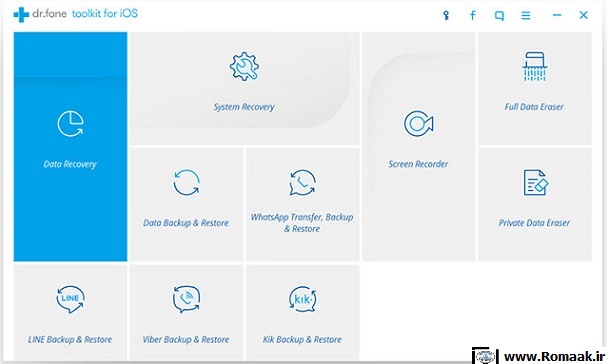Click the LINE backup bubble icon
607x364 pixels.
70,299
